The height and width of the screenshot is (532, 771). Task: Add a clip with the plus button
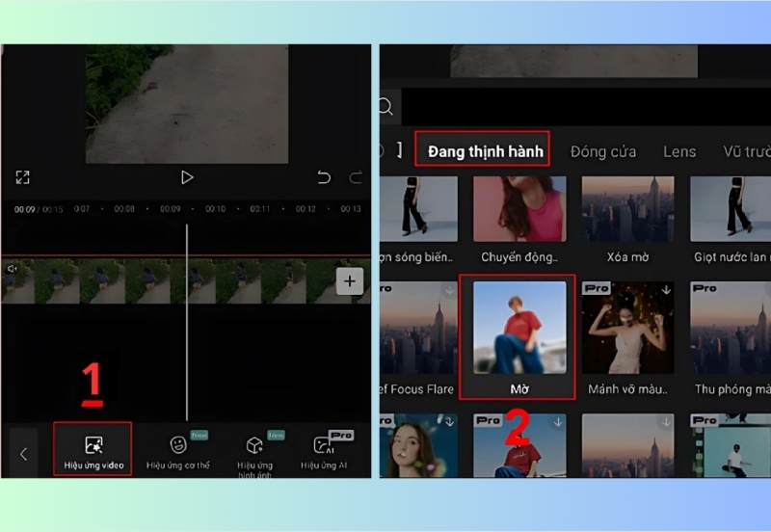coord(349,281)
